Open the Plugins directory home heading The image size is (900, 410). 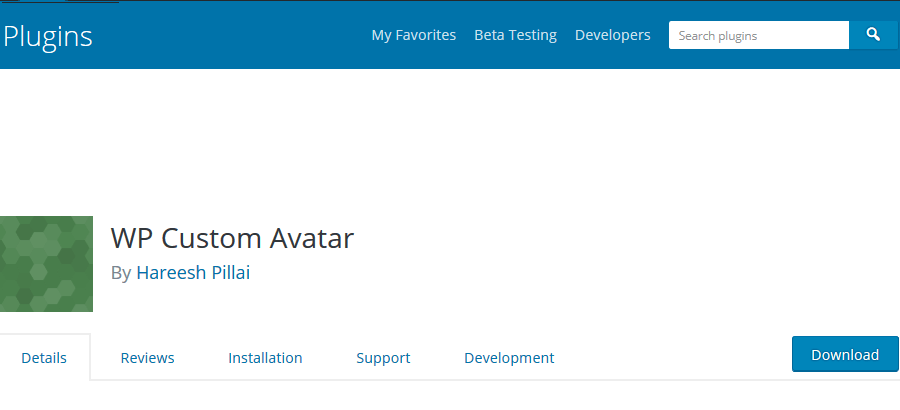point(48,36)
